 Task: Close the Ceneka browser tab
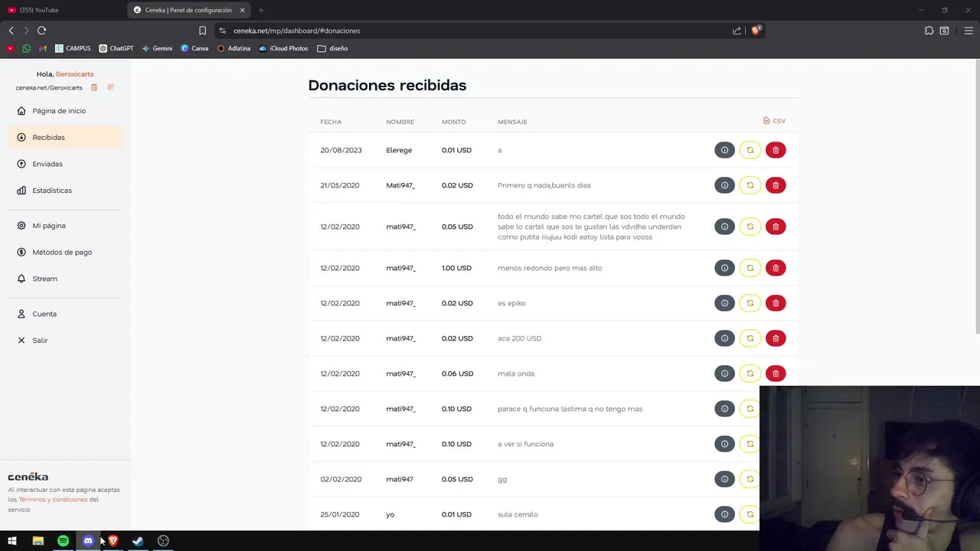pyautogui.click(x=242, y=10)
